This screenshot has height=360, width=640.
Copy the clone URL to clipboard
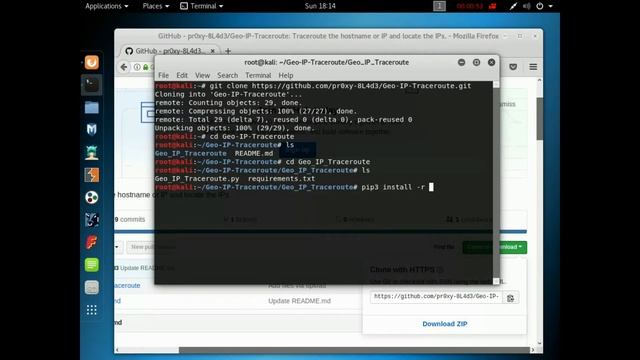[510, 298]
